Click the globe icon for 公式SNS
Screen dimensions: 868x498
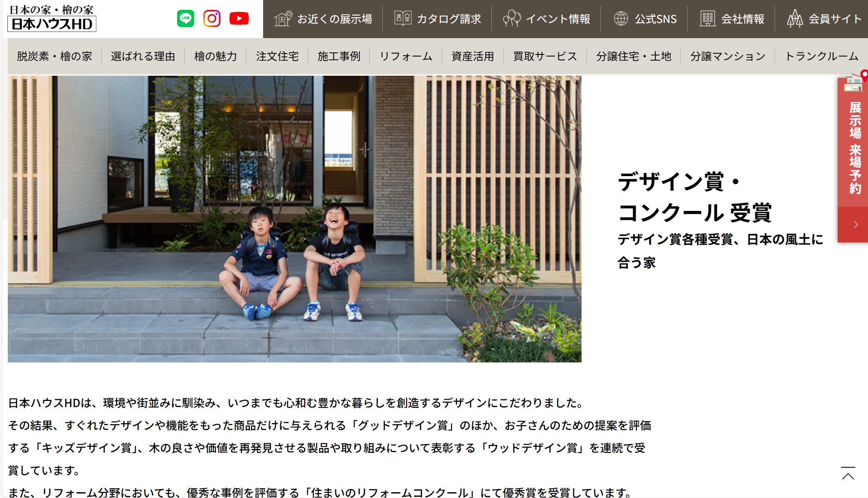621,18
